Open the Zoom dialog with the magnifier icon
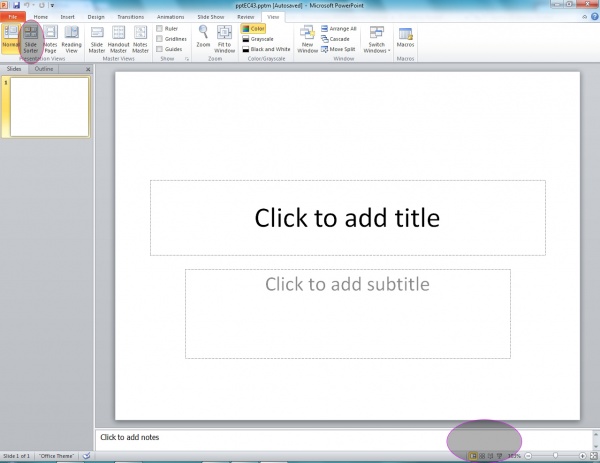 click(203, 36)
